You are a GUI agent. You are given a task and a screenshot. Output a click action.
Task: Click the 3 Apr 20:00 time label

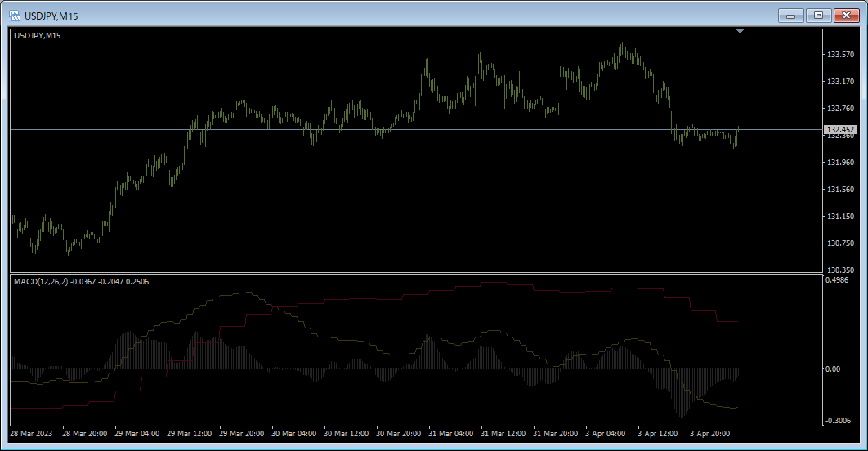click(x=709, y=434)
